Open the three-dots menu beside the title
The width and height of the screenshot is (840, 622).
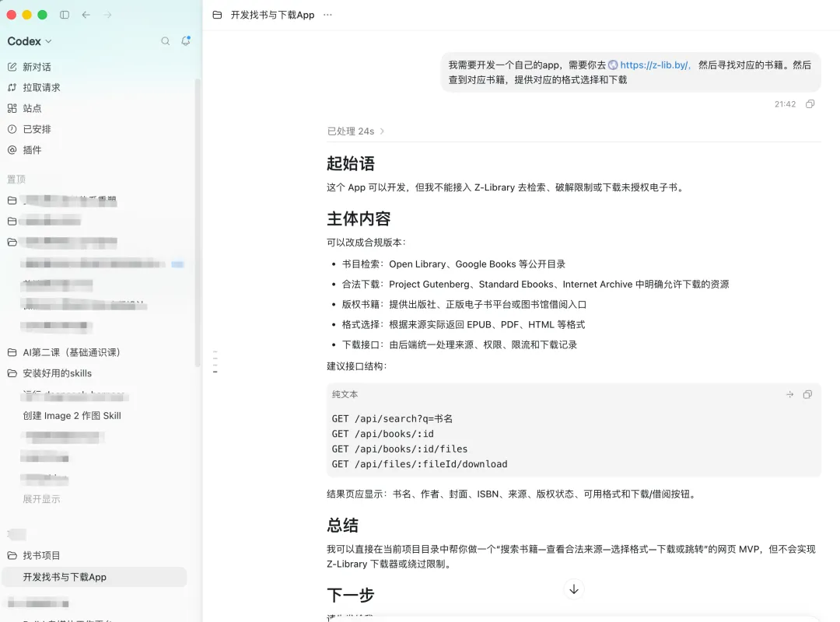pyautogui.click(x=328, y=15)
